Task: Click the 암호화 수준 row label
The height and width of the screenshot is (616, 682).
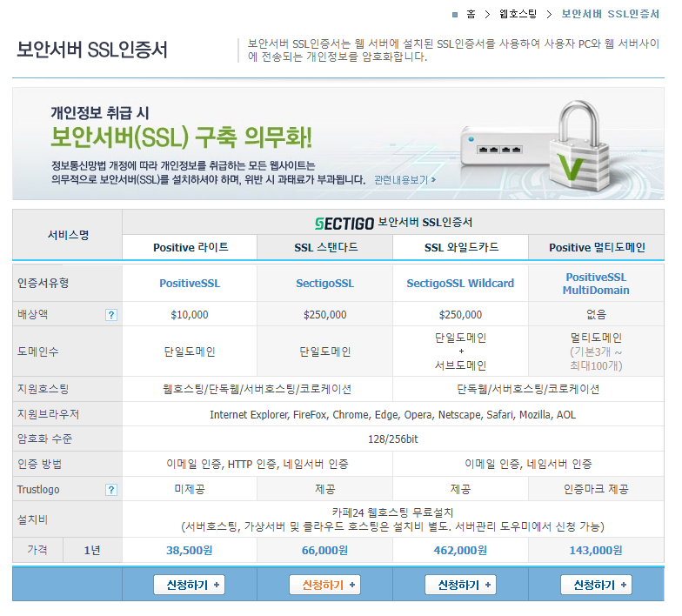Action: pyautogui.click(x=45, y=439)
